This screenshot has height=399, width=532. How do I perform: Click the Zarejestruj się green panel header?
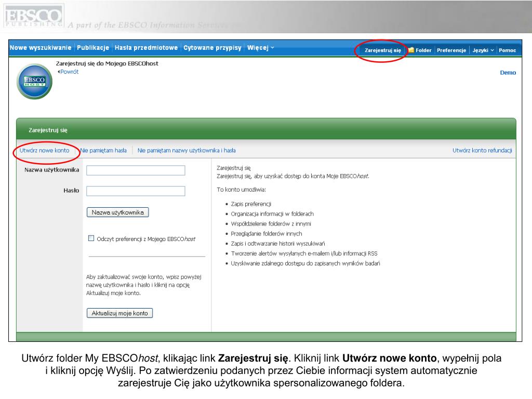pos(266,129)
